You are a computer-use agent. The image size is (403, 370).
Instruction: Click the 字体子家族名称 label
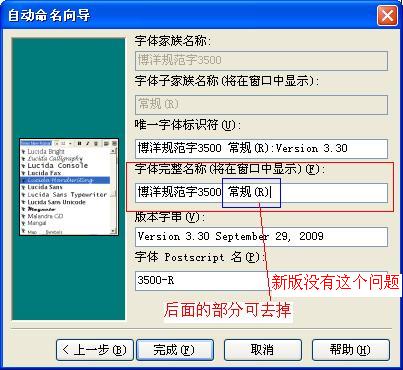(x=227, y=81)
